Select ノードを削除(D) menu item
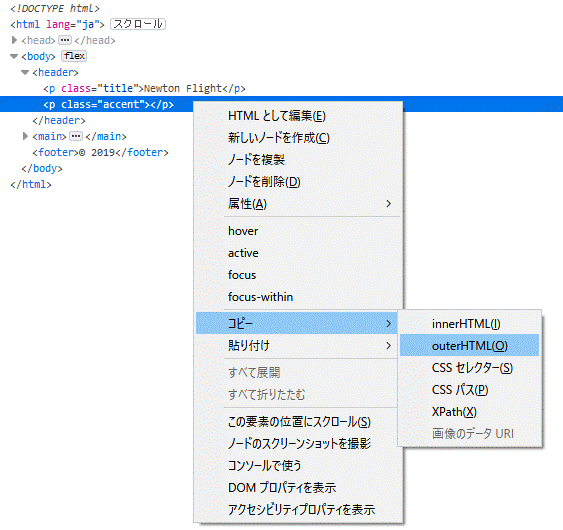The image size is (563, 530). [298, 182]
